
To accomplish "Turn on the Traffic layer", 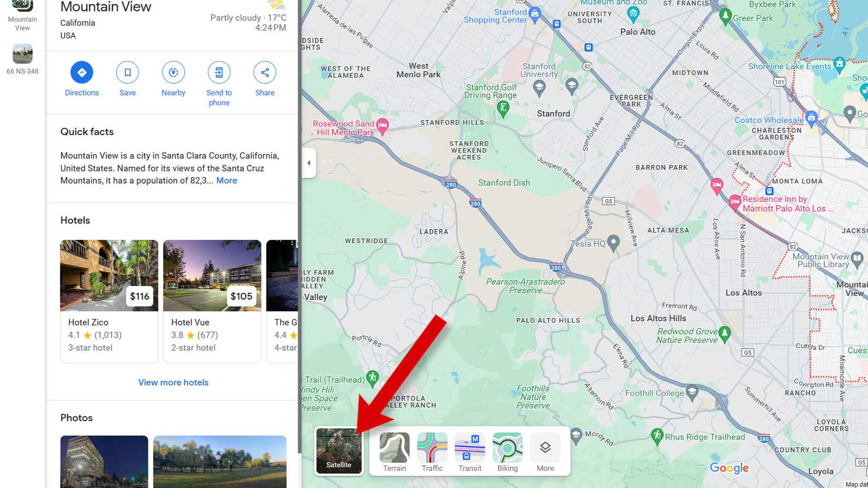I will [x=432, y=452].
